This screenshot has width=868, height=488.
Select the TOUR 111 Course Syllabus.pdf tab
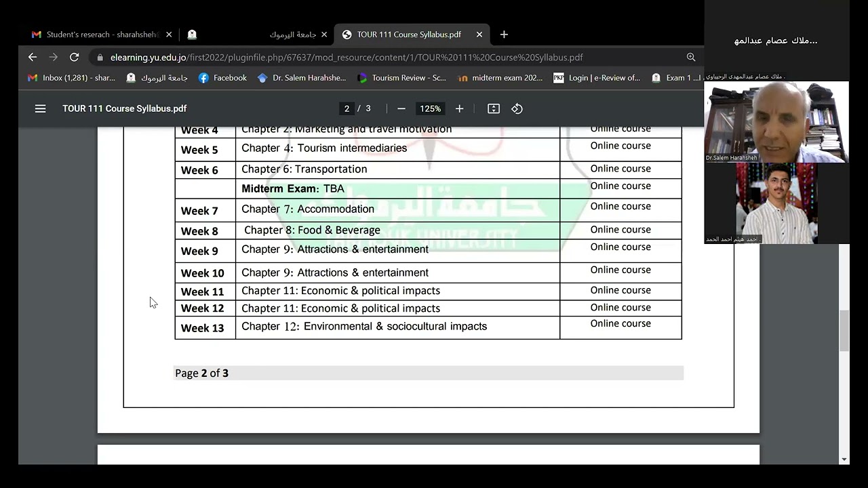pos(412,35)
